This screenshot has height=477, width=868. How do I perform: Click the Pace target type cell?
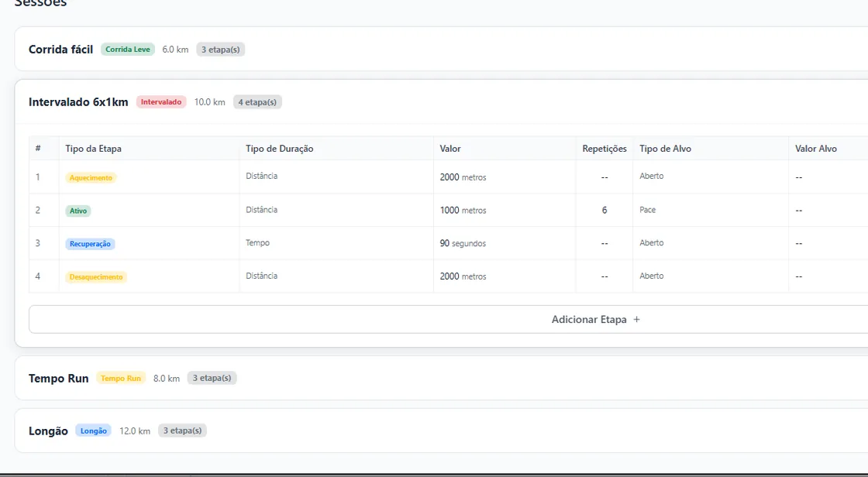click(648, 210)
